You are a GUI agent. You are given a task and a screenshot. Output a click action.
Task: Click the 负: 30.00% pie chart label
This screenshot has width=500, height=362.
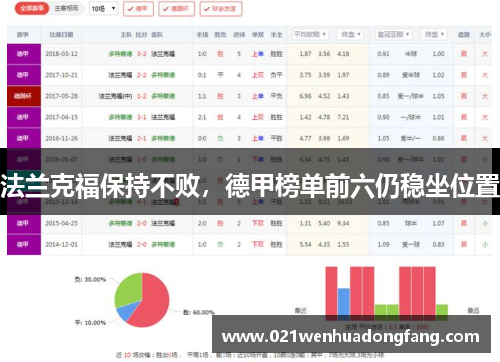[90, 279]
